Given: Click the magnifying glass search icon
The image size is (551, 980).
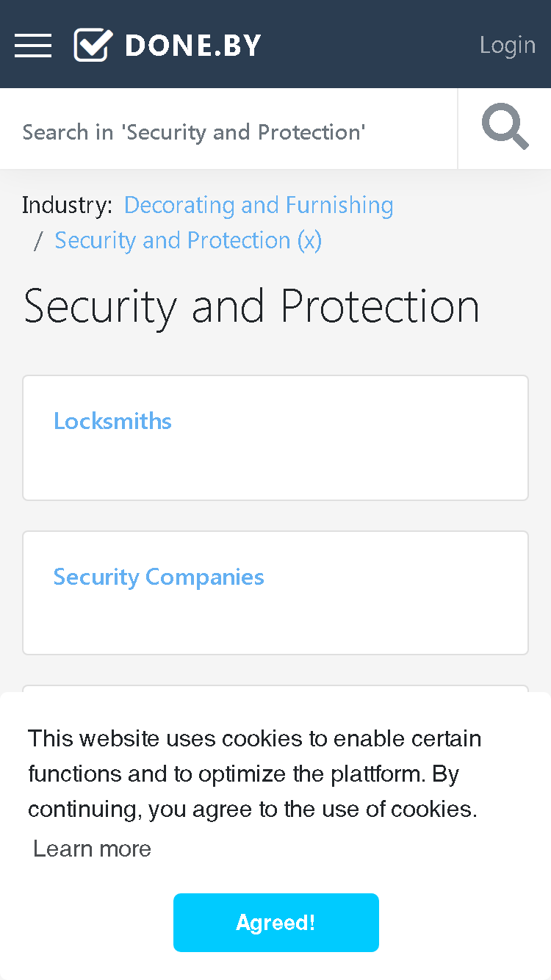Looking at the screenshot, I should point(505,128).
